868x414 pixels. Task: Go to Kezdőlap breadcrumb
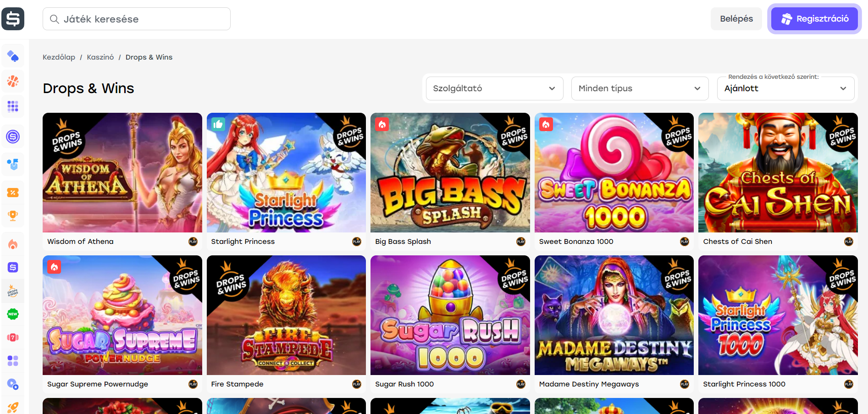pos(59,57)
